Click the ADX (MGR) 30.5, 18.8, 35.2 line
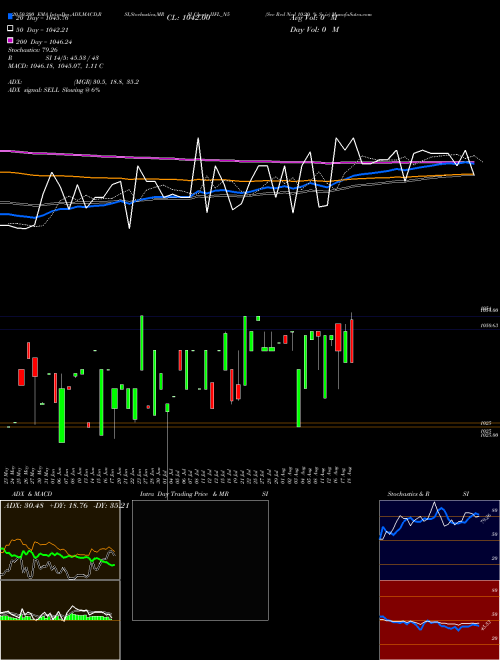The height and width of the screenshot is (660, 500). pos(74,82)
